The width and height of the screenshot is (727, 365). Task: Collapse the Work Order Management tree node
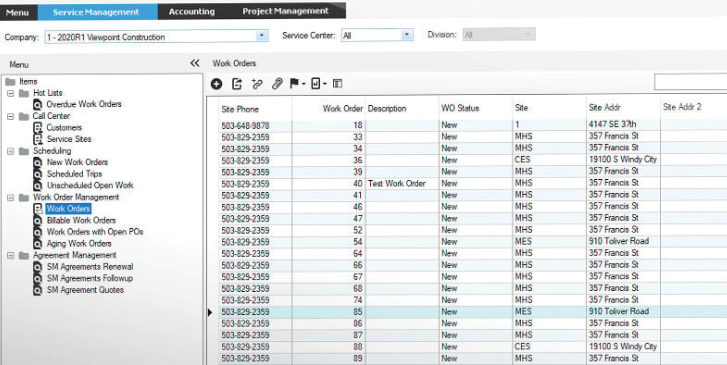(x=11, y=198)
